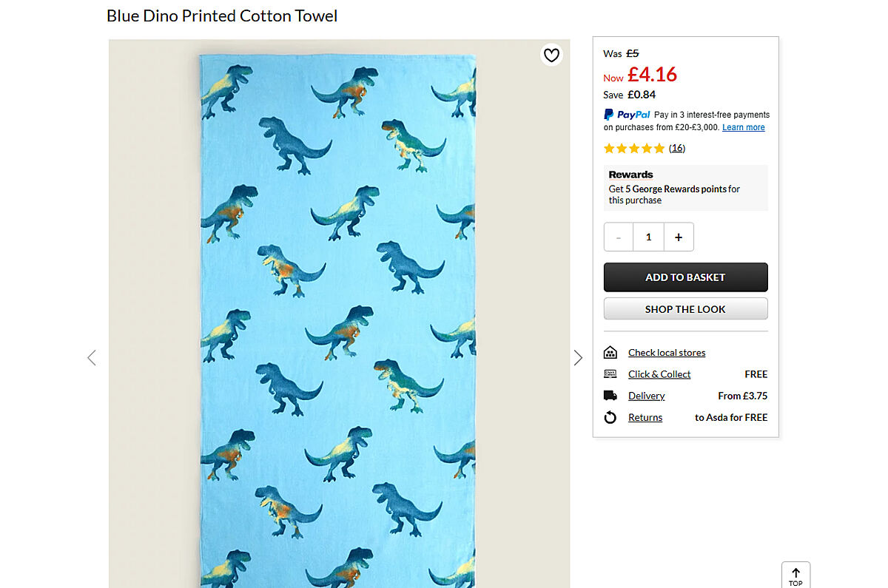Click the Click & Collect icon

(610, 374)
